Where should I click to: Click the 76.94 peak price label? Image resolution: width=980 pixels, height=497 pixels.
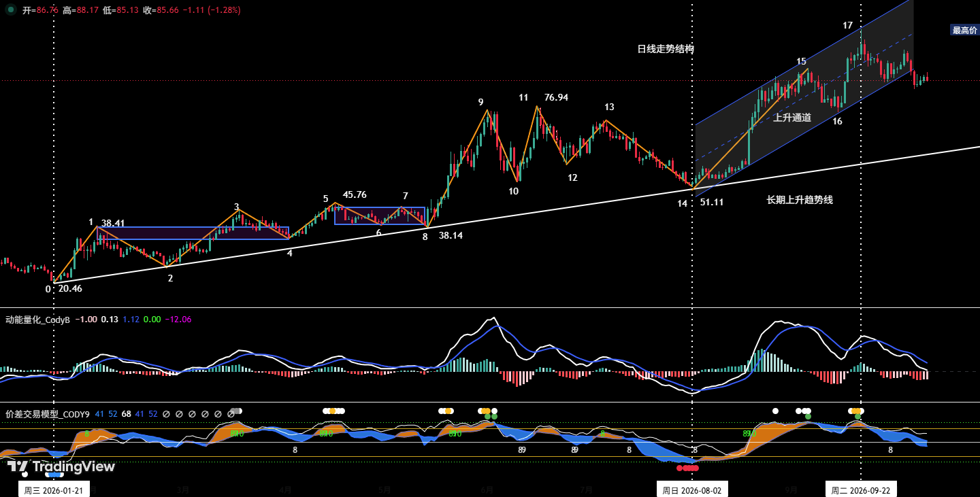point(556,97)
